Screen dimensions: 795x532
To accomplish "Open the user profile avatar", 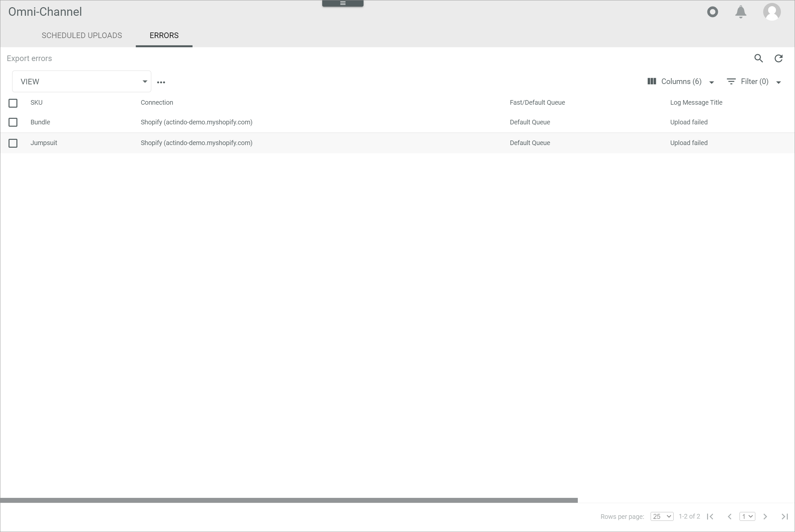I will point(772,12).
